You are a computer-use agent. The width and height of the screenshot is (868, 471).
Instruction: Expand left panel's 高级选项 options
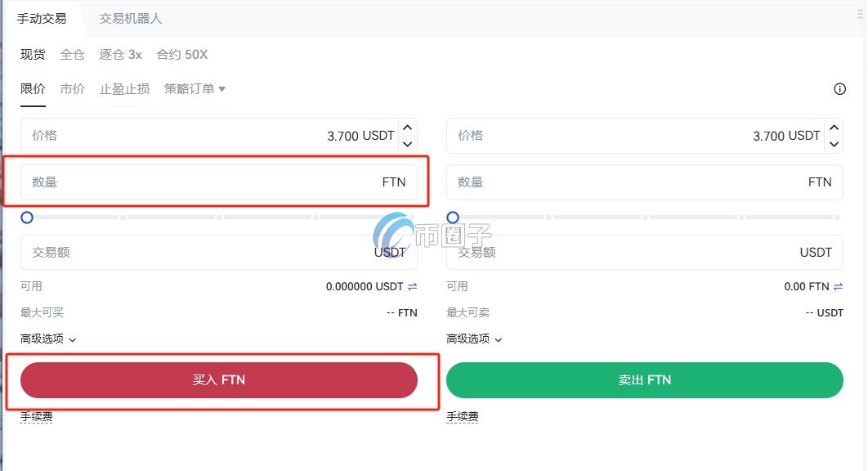[47, 339]
